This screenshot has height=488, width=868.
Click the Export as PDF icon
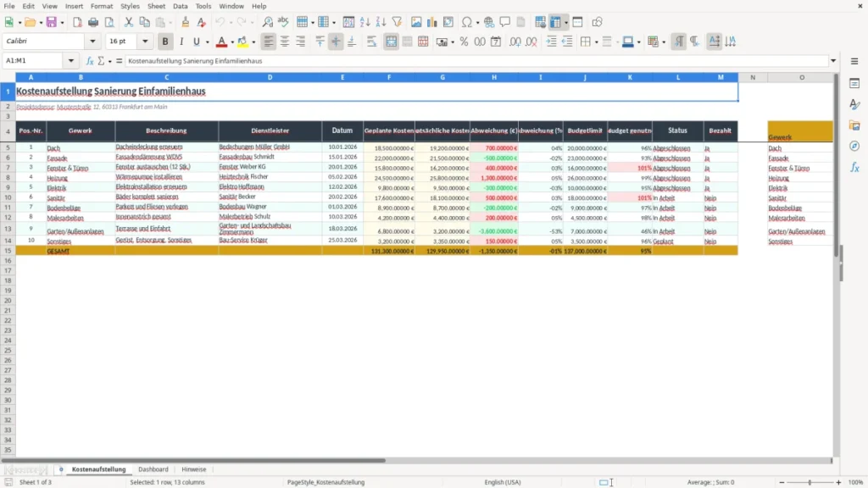(77, 22)
